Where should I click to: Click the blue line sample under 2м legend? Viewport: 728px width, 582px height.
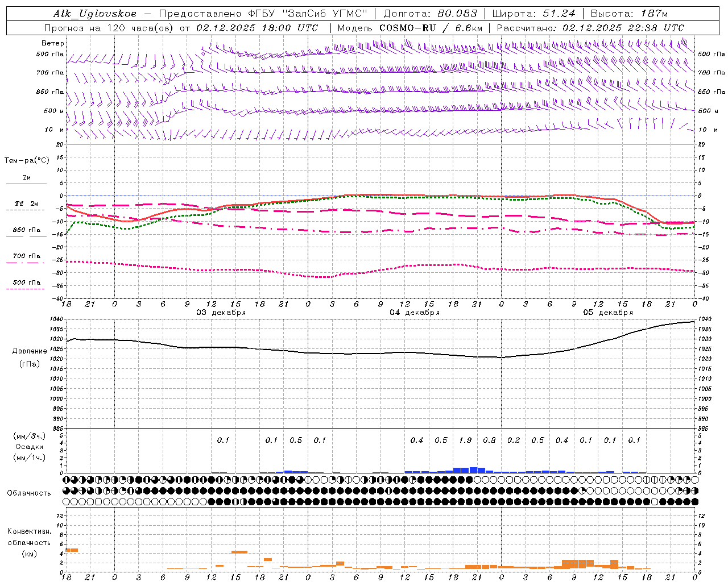[26, 184]
